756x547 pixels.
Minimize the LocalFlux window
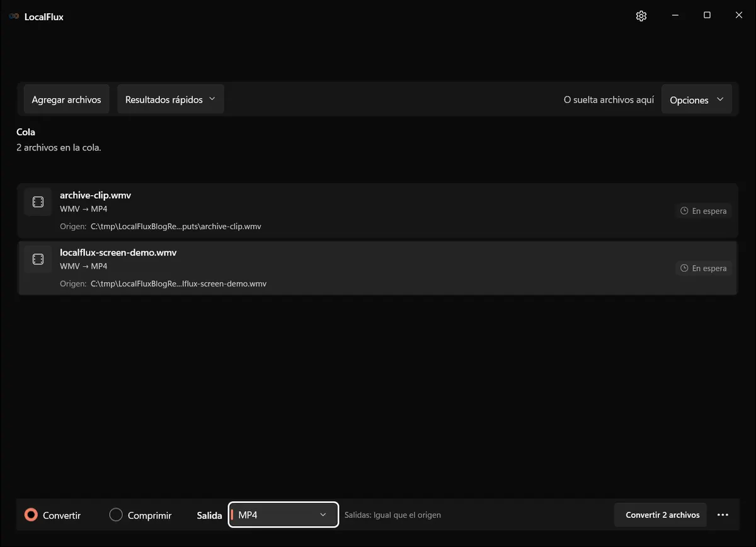pos(675,16)
